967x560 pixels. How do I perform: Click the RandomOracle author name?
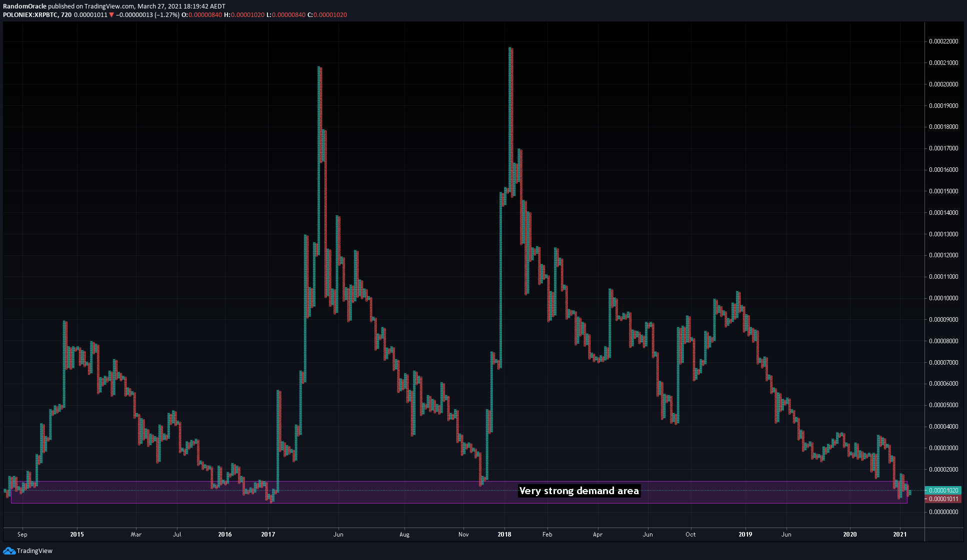tap(24, 6)
